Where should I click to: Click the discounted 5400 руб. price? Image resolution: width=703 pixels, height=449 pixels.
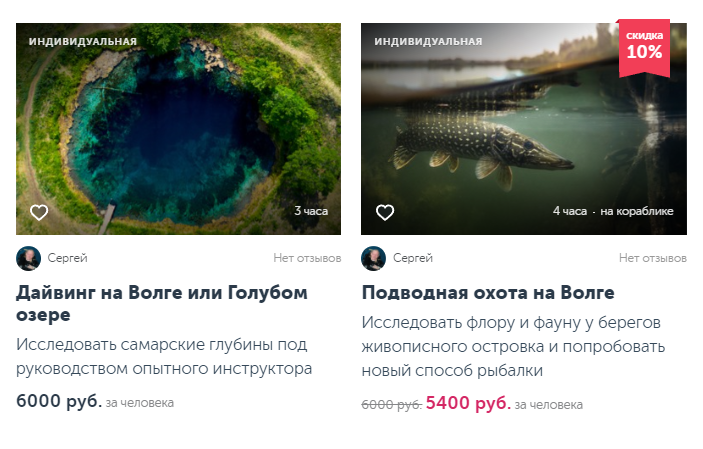click(x=468, y=403)
